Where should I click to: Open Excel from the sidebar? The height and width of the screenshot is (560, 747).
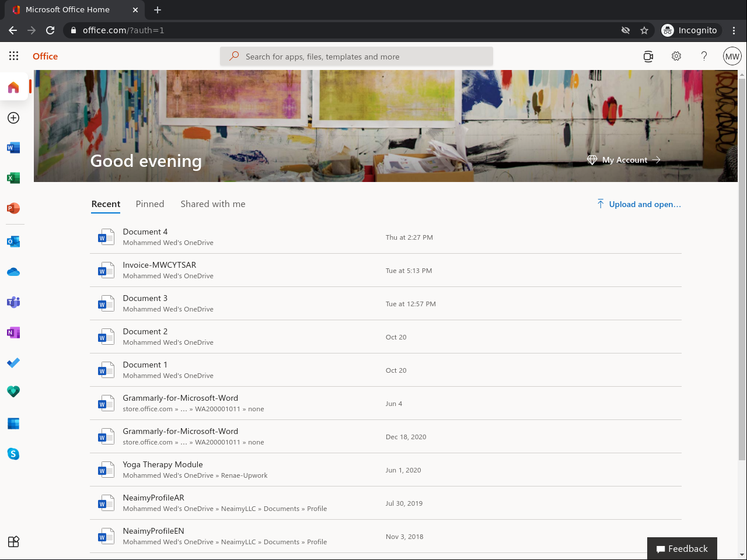point(13,178)
